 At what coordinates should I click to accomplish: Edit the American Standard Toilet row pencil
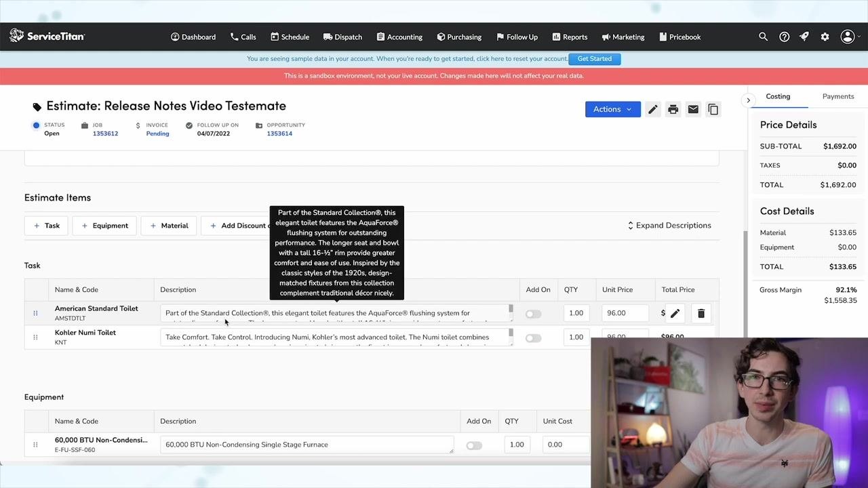675,313
